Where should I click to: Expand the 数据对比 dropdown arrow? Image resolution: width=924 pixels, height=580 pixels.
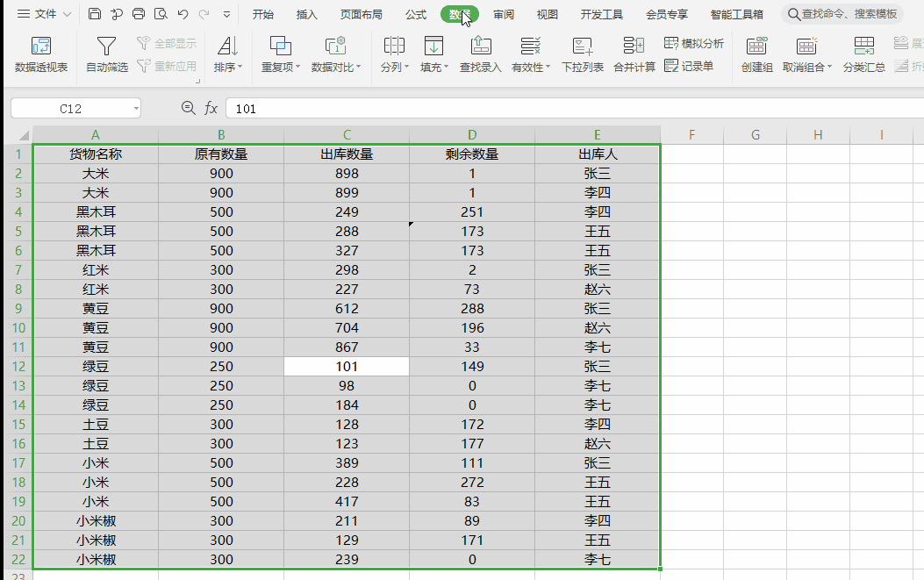358,68
